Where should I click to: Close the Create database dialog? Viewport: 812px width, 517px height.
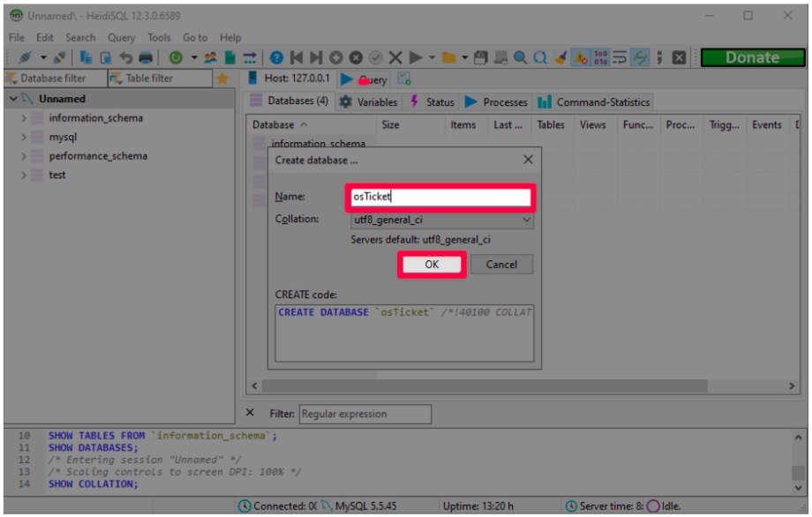[528, 160]
